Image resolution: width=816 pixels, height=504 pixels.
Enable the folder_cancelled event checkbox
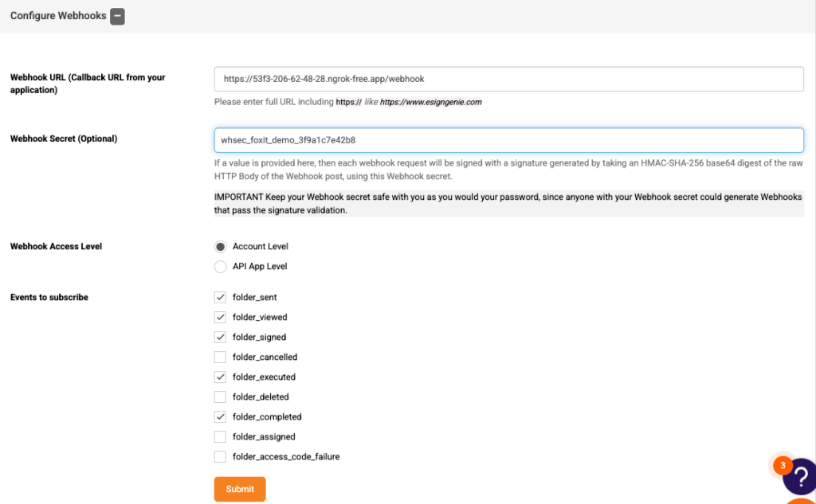(220, 357)
